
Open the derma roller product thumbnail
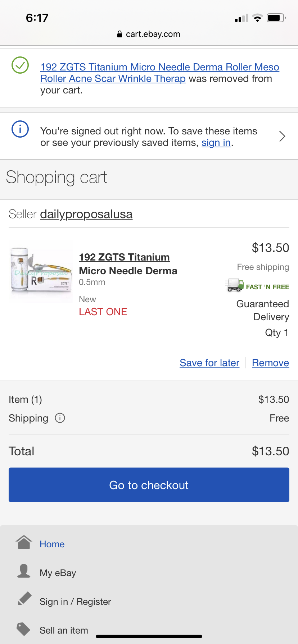coord(41,272)
